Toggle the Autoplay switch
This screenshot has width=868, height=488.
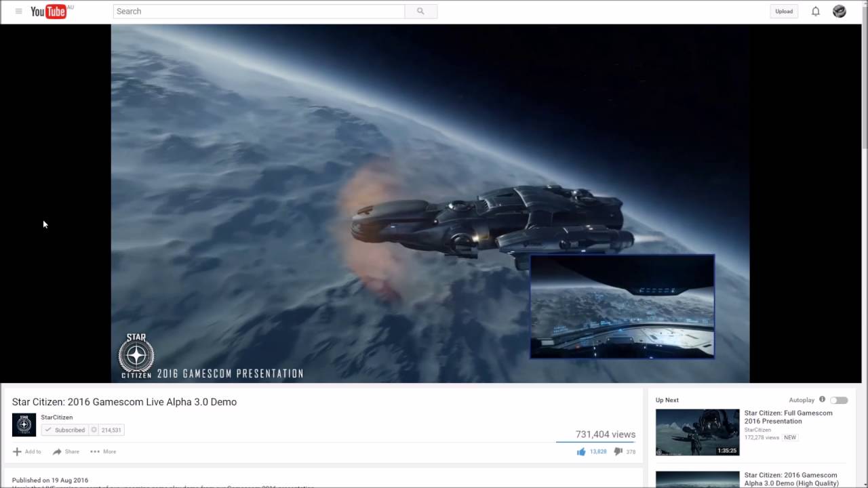pyautogui.click(x=839, y=400)
